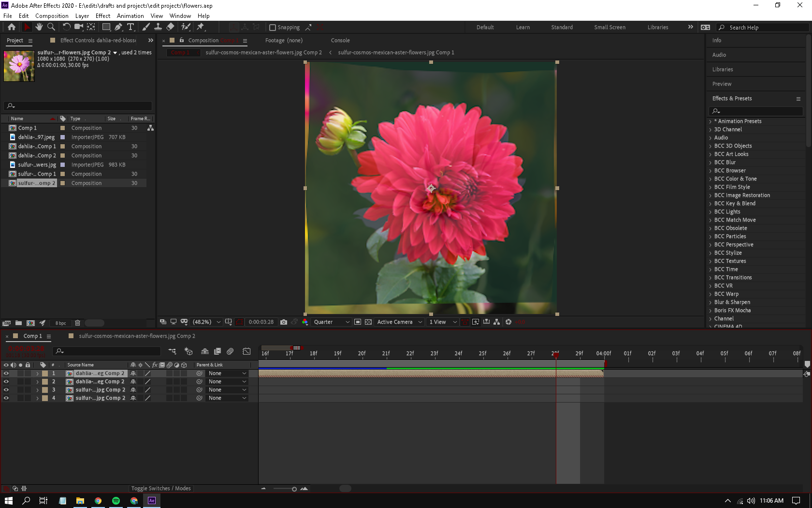This screenshot has width=812, height=508.
Task: Select the Brush tool
Action: pyautogui.click(x=145, y=27)
